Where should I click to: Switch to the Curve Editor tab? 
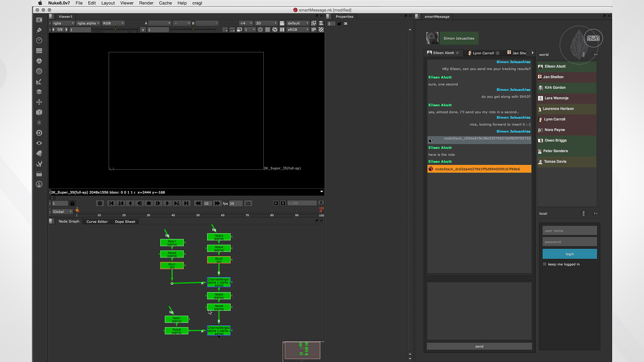[x=97, y=222]
